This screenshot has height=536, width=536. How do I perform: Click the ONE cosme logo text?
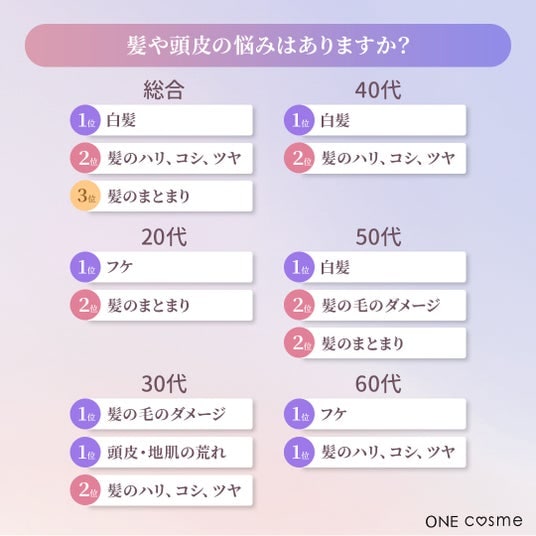pos(474,521)
